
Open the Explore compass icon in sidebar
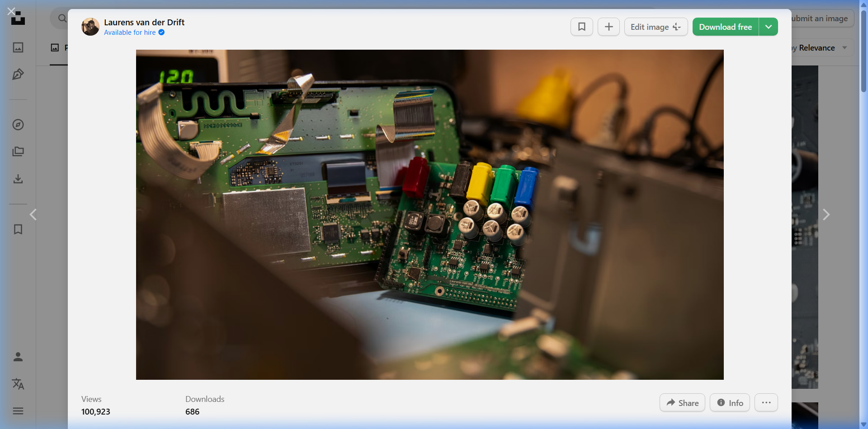(x=18, y=125)
